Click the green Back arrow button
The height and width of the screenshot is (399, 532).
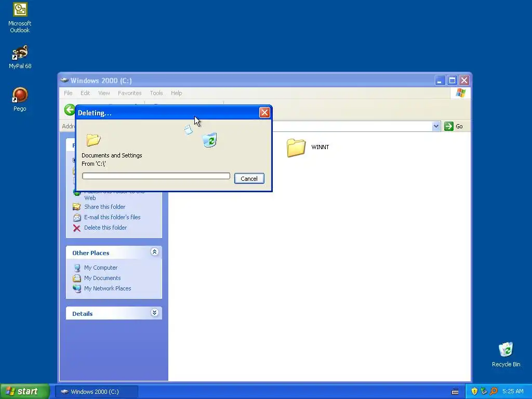click(x=70, y=110)
